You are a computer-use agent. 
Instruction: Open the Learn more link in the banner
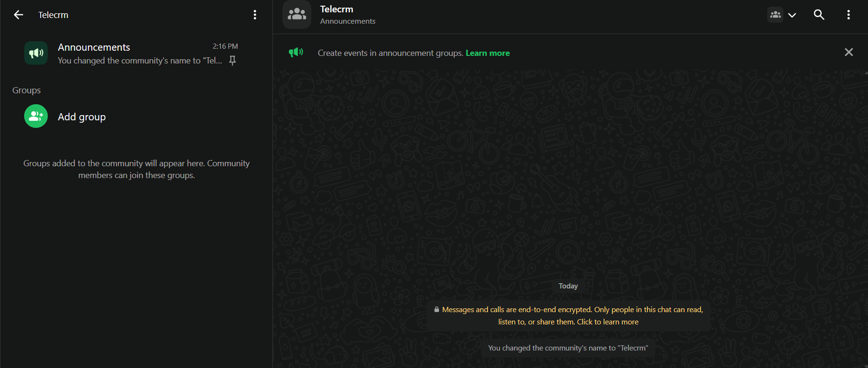(488, 53)
